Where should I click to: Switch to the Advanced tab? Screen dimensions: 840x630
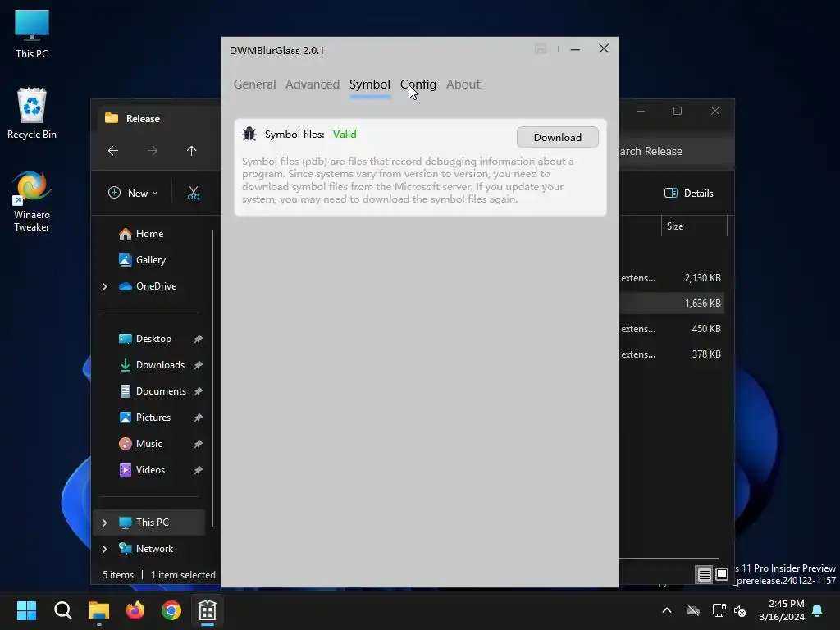313,84
